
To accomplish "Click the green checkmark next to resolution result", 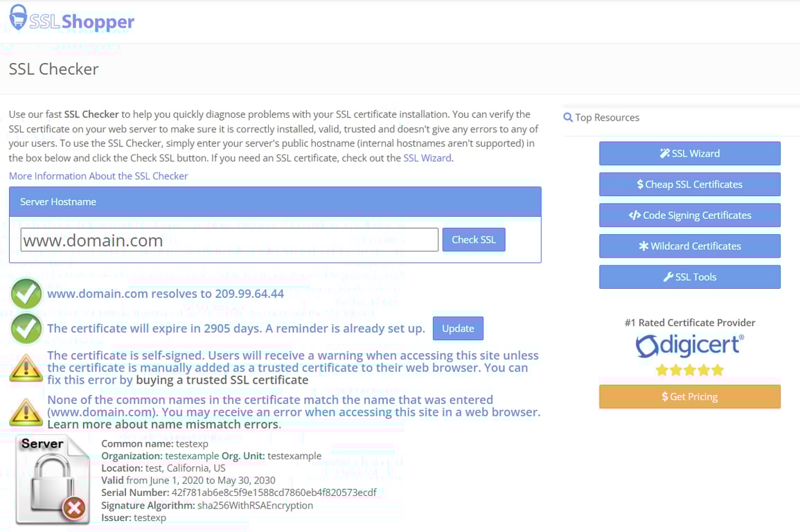I will tap(26, 293).
